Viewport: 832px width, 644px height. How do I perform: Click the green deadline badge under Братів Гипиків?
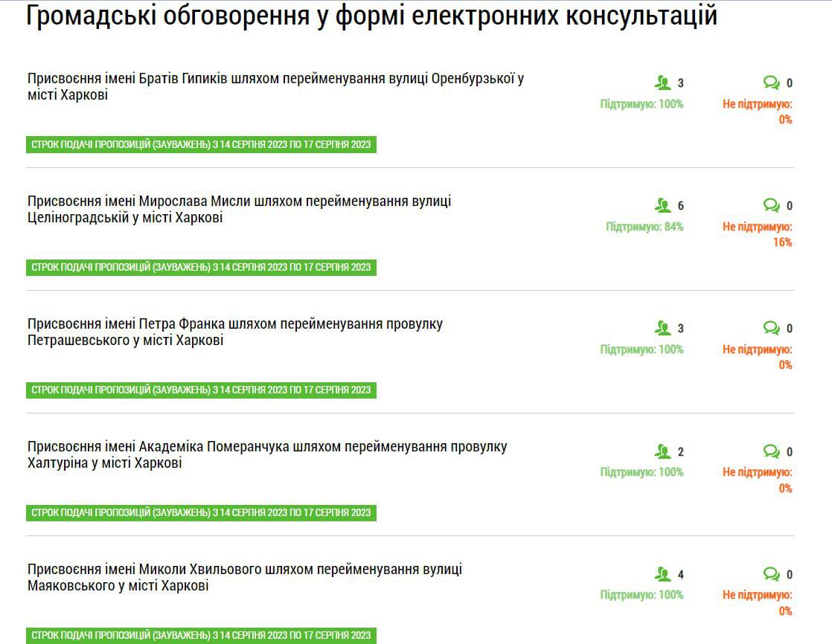point(201,144)
